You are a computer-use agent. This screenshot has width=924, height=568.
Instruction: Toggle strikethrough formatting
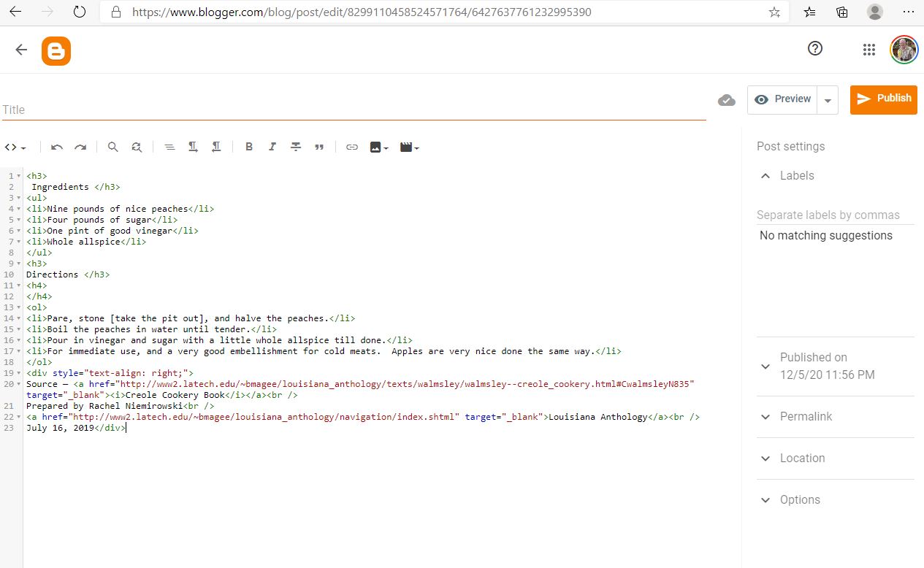click(296, 147)
